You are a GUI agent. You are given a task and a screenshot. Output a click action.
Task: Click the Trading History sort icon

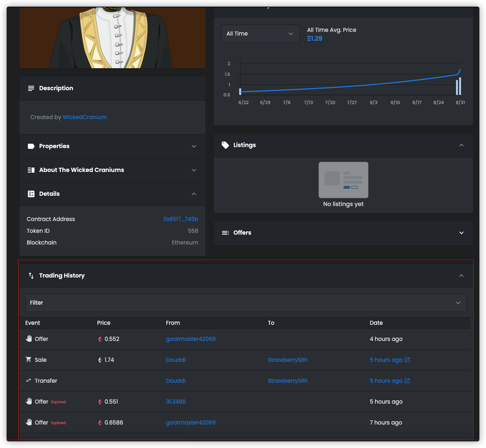(x=31, y=275)
